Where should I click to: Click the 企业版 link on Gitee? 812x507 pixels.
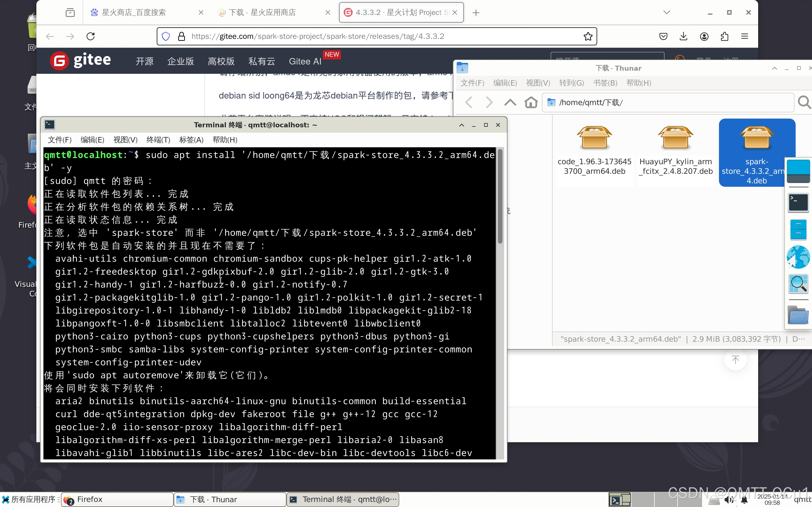180,61
